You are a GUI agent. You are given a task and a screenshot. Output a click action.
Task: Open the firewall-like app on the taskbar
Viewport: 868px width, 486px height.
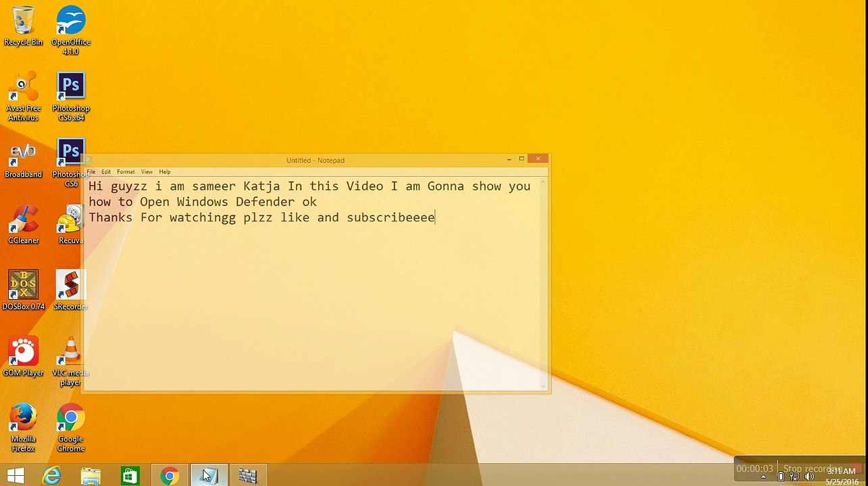pos(248,475)
